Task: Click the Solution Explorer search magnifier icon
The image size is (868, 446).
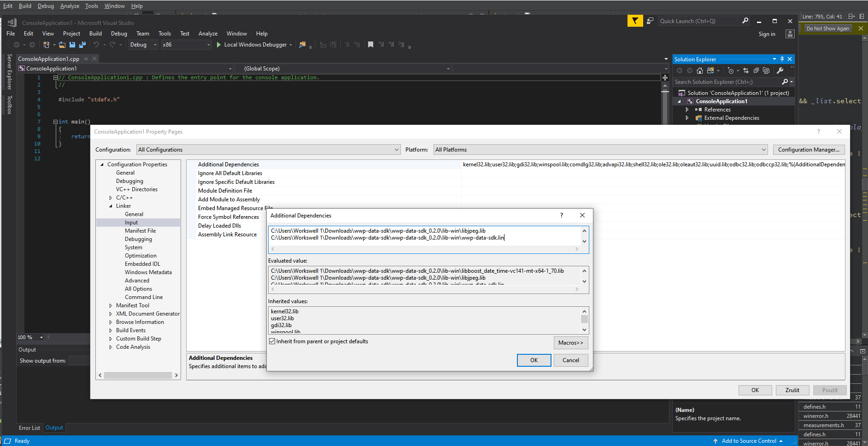Action: pyautogui.click(x=785, y=82)
